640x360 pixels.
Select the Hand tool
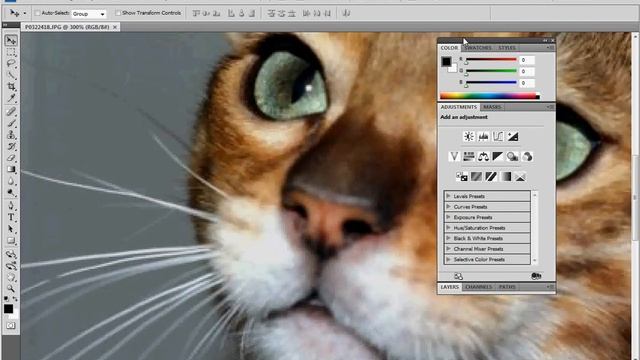coord(11,278)
